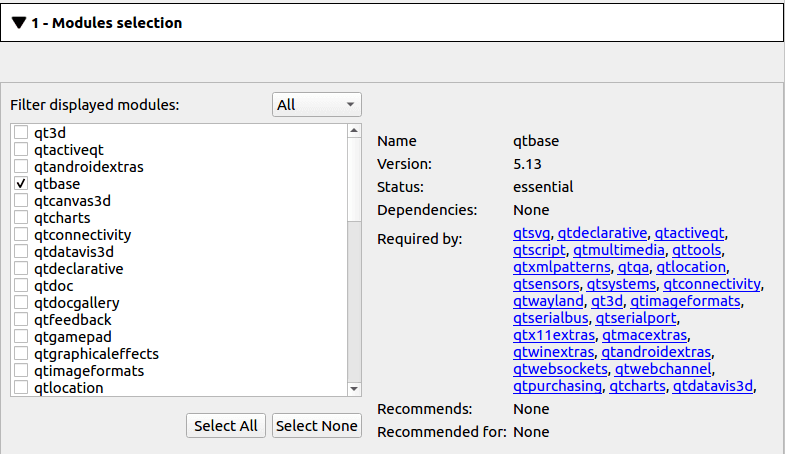Enable the qtcharts module checkbox
785x454 pixels.
pos(21,218)
